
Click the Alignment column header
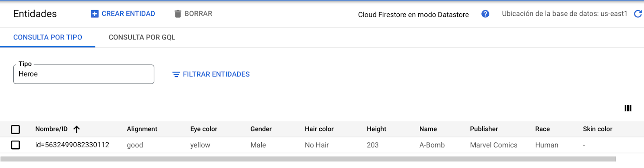(x=142, y=129)
